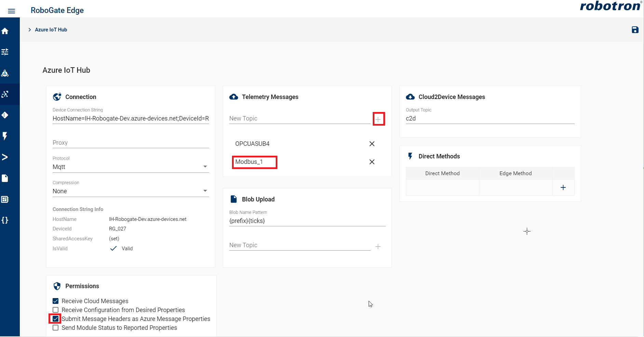
Task: Click the Output Topic field containing c2d
Action: tap(490, 118)
